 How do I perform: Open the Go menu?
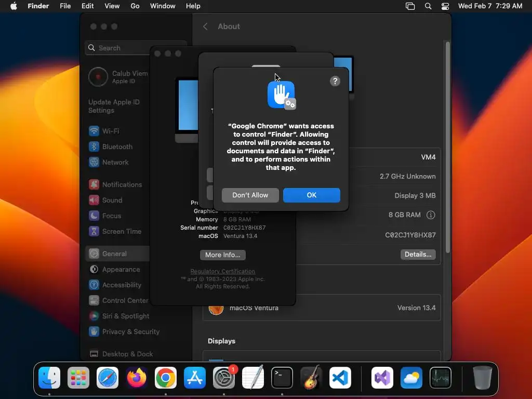(x=135, y=6)
